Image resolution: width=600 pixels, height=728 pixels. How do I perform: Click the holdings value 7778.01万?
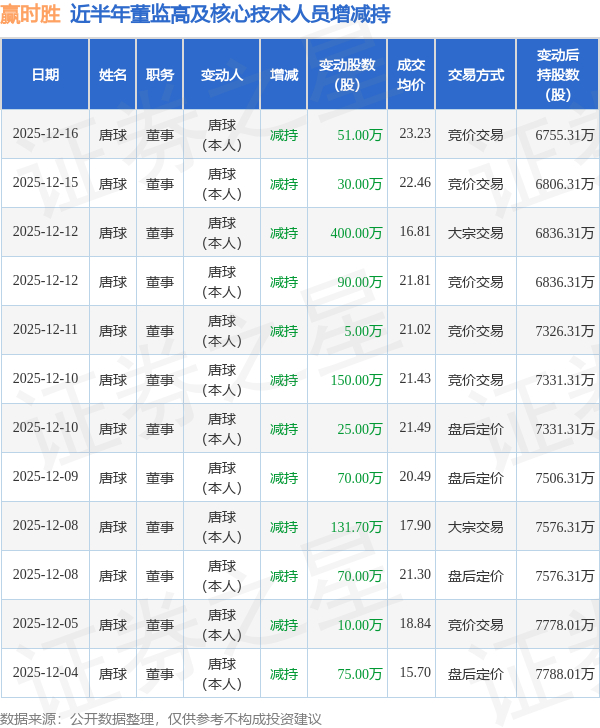pos(565,625)
